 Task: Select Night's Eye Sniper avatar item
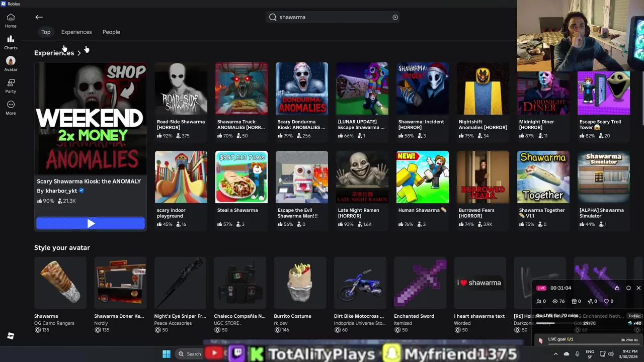[180, 295]
